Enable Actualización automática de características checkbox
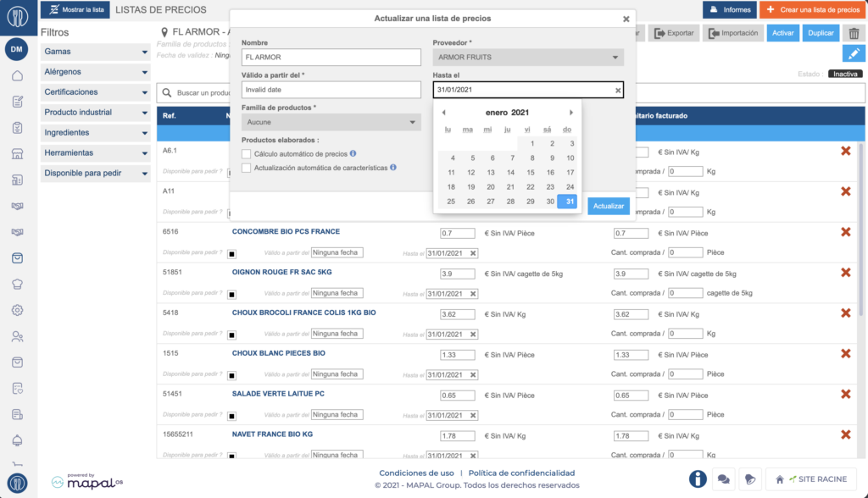Screen dimensions: 868x498 (247, 168)
